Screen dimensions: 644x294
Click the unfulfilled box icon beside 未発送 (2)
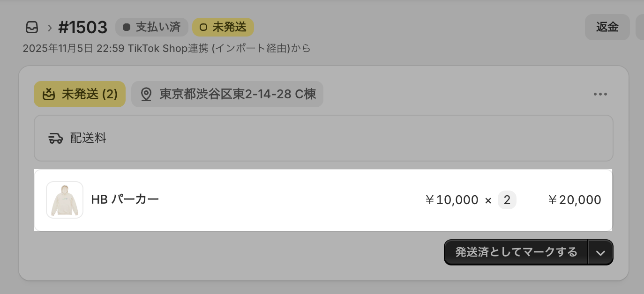tap(49, 94)
